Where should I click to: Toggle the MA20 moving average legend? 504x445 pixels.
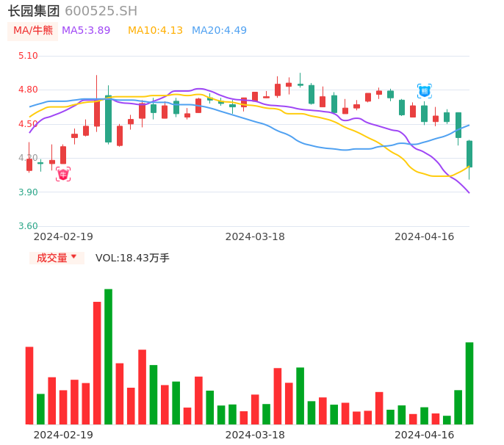(x=219, y=31)
